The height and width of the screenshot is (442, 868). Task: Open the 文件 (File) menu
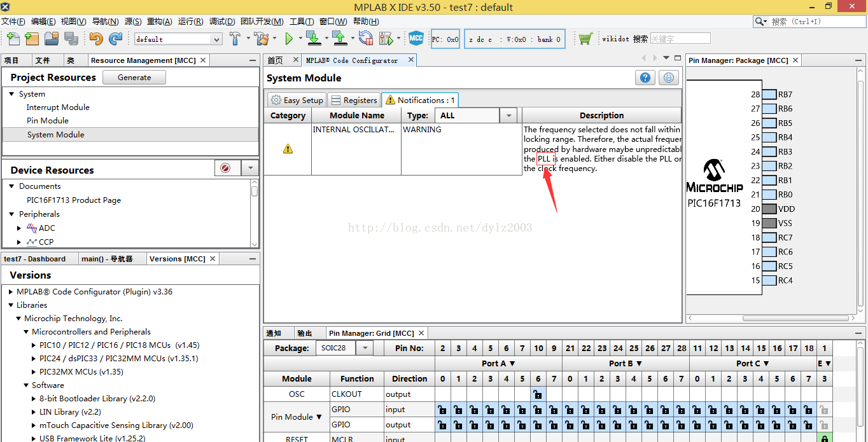coord(13,21)
